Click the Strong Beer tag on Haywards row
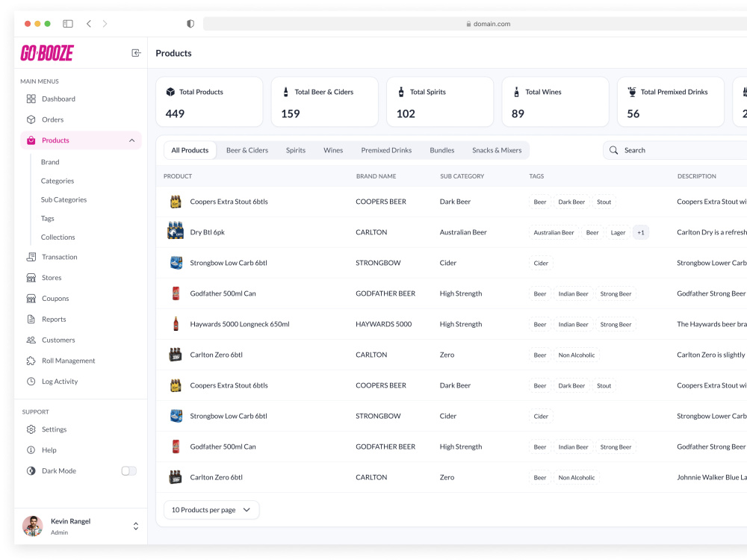 pos(616,325)
